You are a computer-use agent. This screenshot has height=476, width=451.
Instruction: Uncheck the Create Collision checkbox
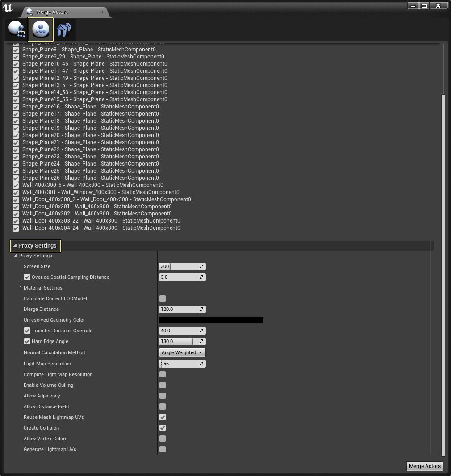coord(163,428)
